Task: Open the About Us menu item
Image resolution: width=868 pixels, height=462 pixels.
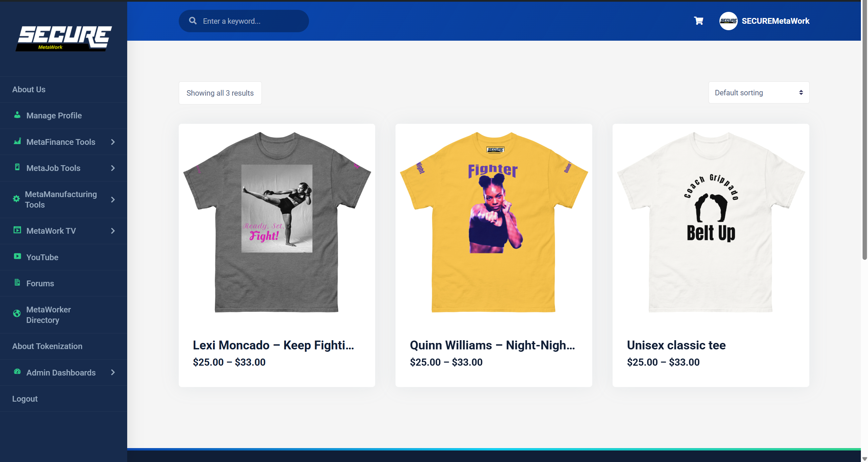Action: (x=29, y=90)
